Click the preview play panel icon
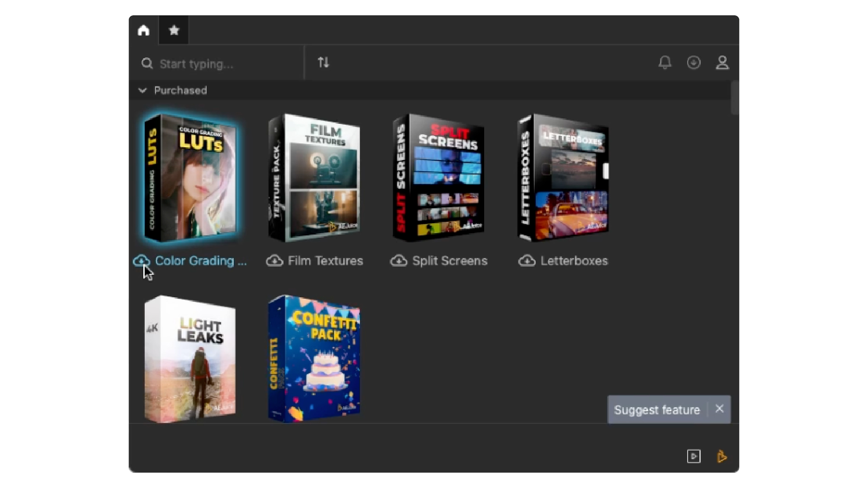 693,456
